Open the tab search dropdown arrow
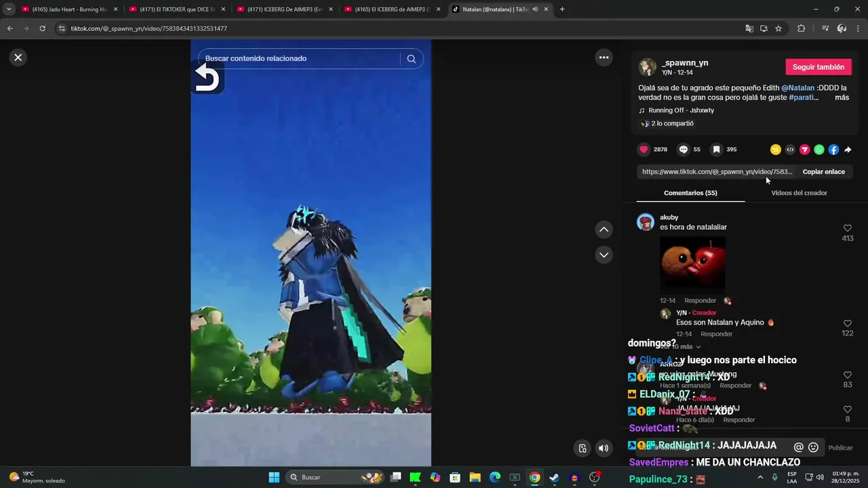This screenshot has height=488, width=868. pos(8,9)
